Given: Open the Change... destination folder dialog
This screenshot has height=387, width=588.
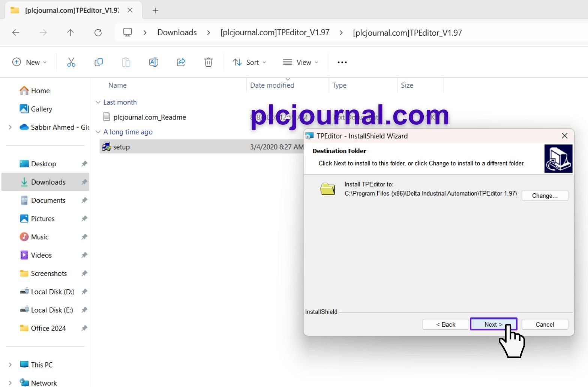Looking at the screenshot, I should [544, 196].
